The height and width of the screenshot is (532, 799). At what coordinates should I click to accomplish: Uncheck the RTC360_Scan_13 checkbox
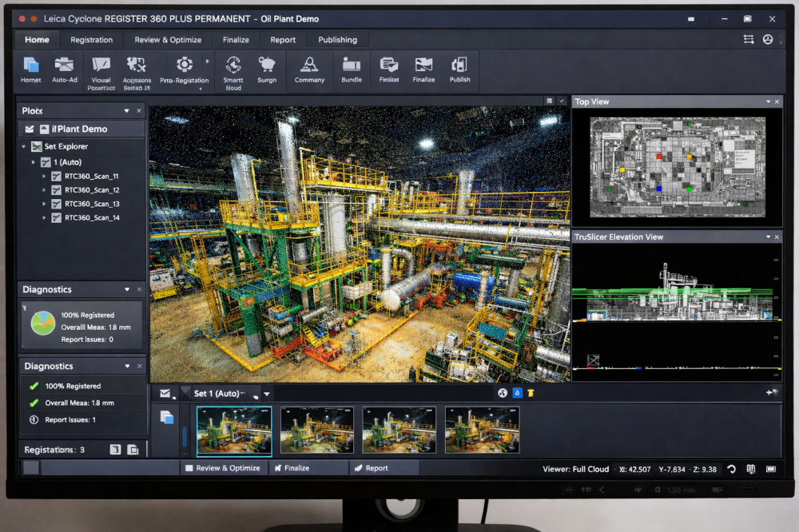(x=56, y=204)
